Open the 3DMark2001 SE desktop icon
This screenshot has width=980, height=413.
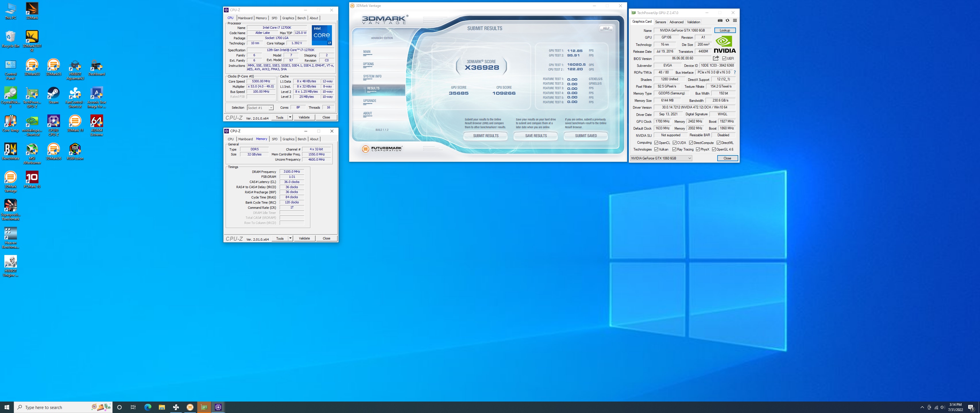tap(32, 41)
